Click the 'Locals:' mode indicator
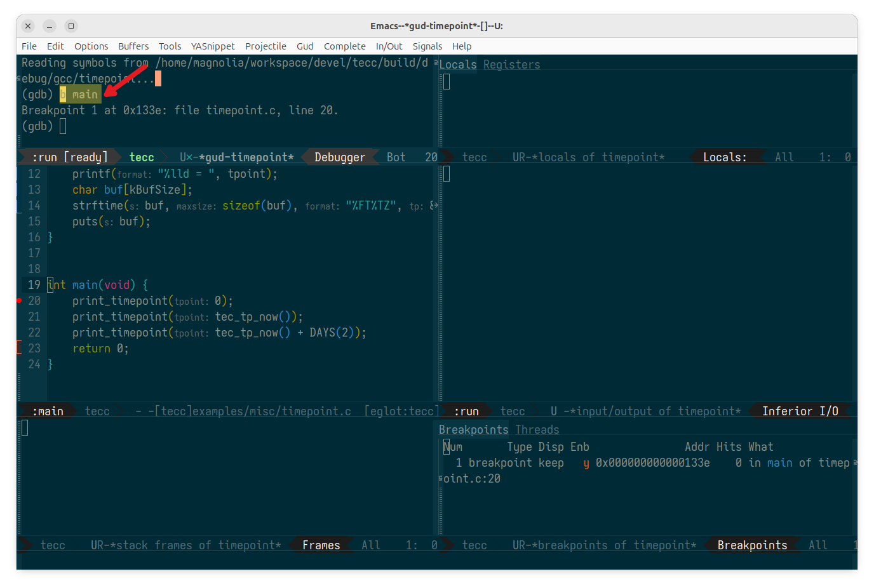Viewport: 874px width, 588px height. tap(725, 157)
